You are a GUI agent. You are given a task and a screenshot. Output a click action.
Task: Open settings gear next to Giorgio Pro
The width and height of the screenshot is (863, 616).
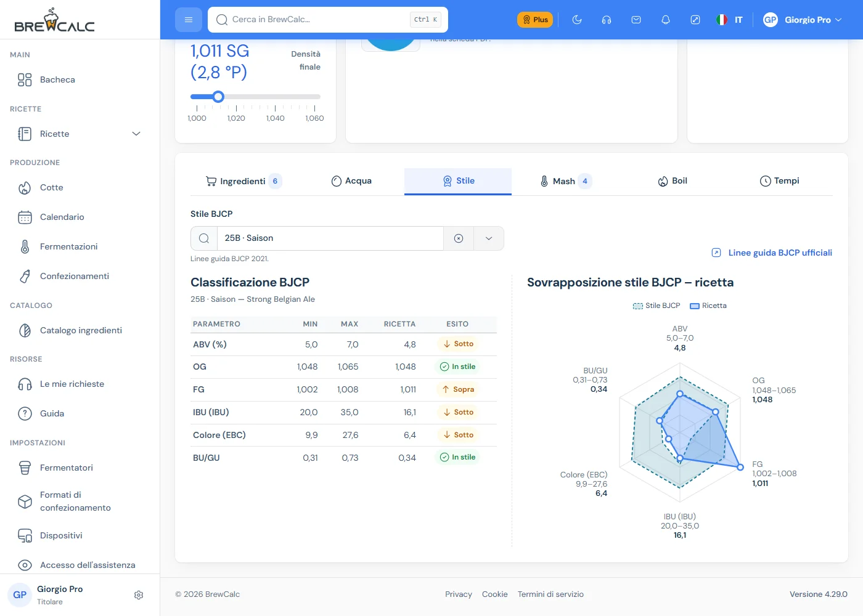(x=139, y=595)
